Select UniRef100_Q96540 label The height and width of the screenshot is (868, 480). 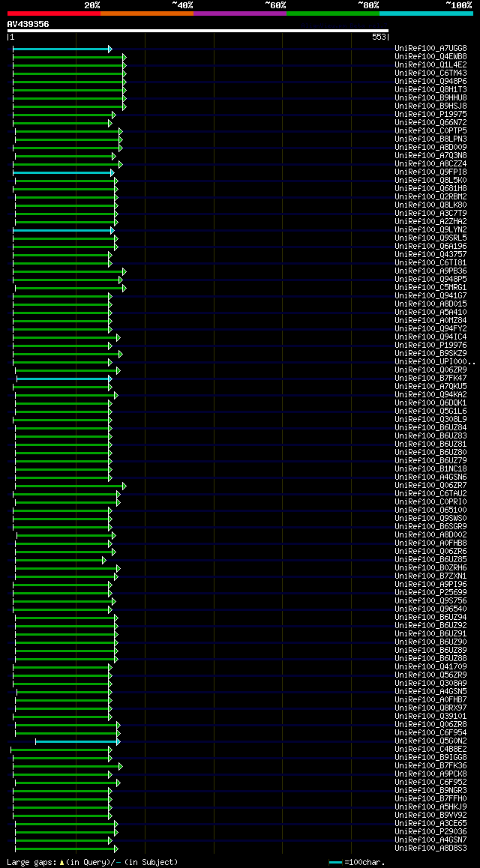(x=430, y=609)
